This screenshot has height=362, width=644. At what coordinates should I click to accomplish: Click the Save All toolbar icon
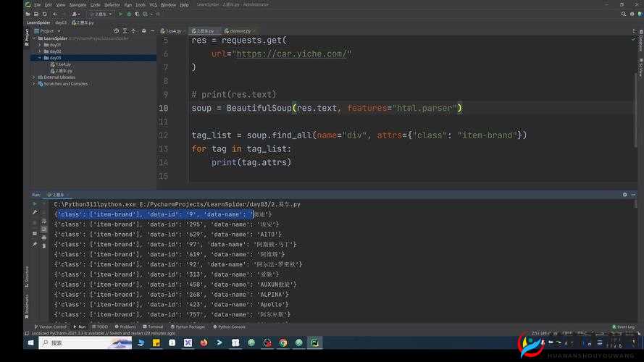36,14
